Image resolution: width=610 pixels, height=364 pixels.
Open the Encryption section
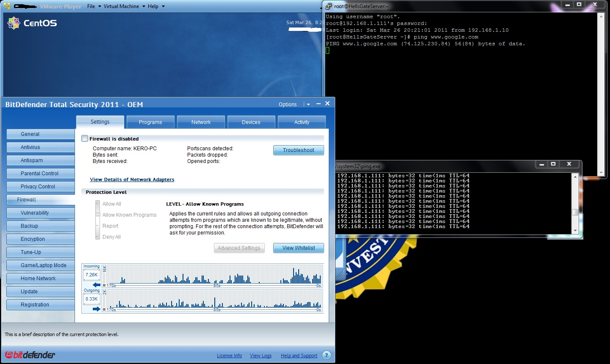click(x=41, y=239)
